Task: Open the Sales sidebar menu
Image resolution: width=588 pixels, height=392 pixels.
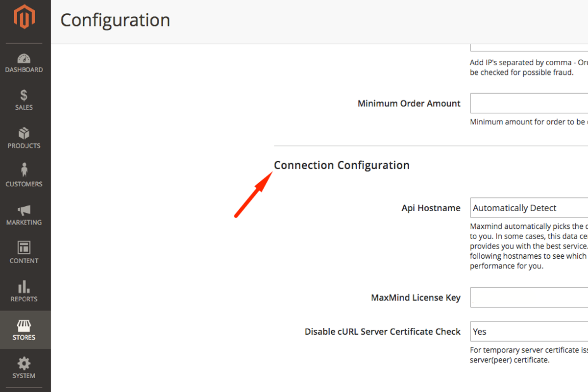Action: pyautogui.click(x=24, y=100)
